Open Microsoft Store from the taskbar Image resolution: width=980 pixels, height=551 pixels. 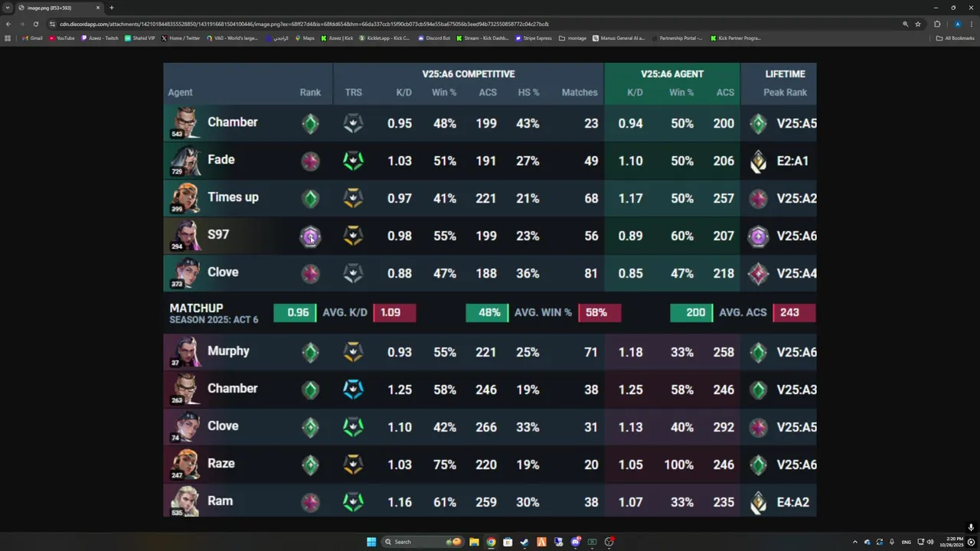click(x=508, y=542)
